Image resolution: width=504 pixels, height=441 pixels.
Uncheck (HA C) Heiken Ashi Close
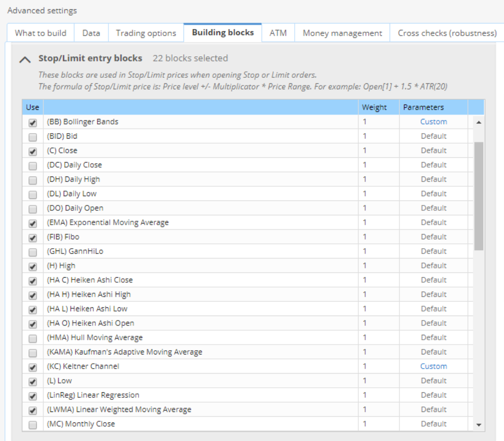[33, 281]
